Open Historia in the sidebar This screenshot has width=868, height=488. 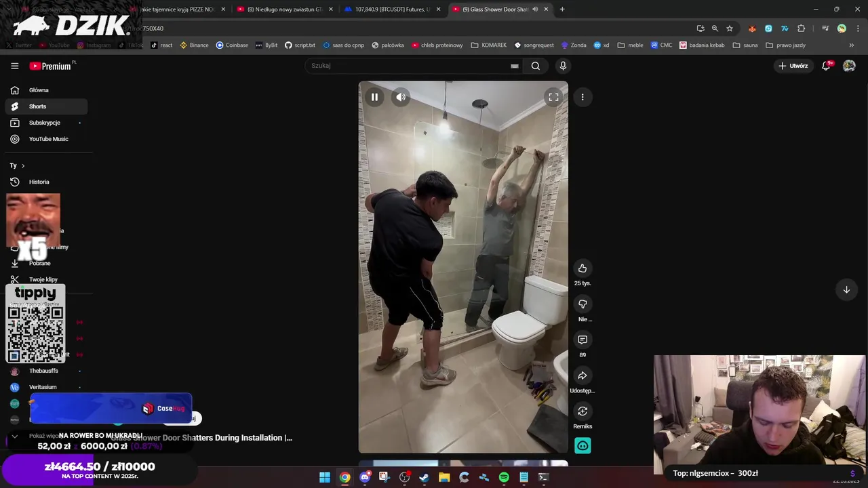[45, 182]
